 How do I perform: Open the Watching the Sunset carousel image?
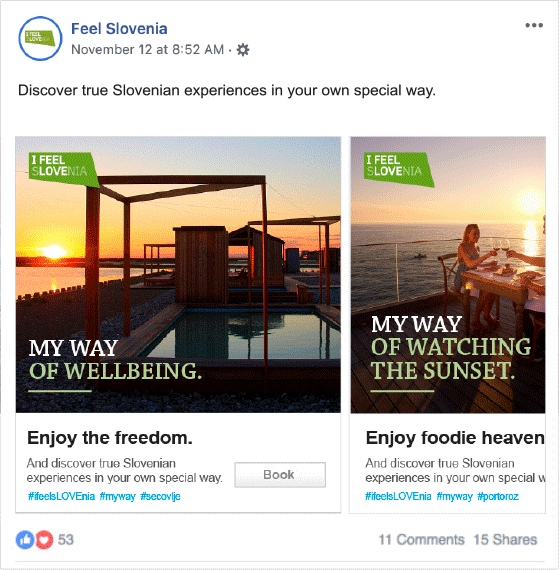pos(448,275)
